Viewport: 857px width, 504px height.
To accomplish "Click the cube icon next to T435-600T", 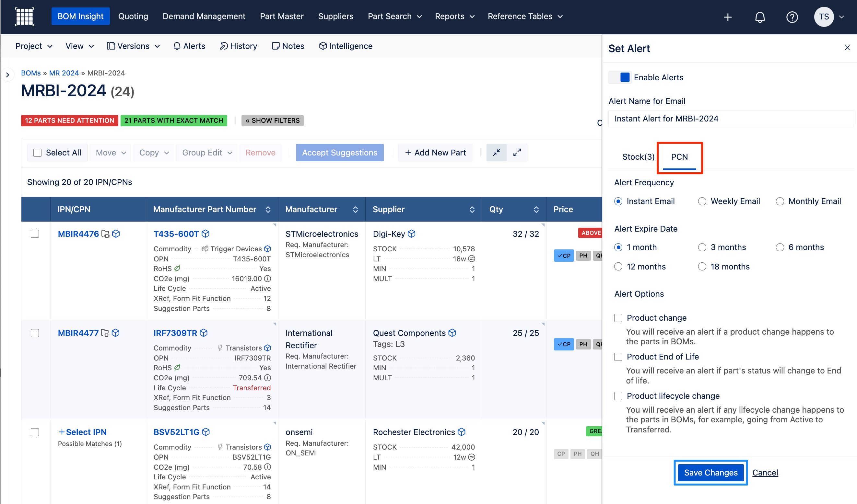I will (205, 234).
